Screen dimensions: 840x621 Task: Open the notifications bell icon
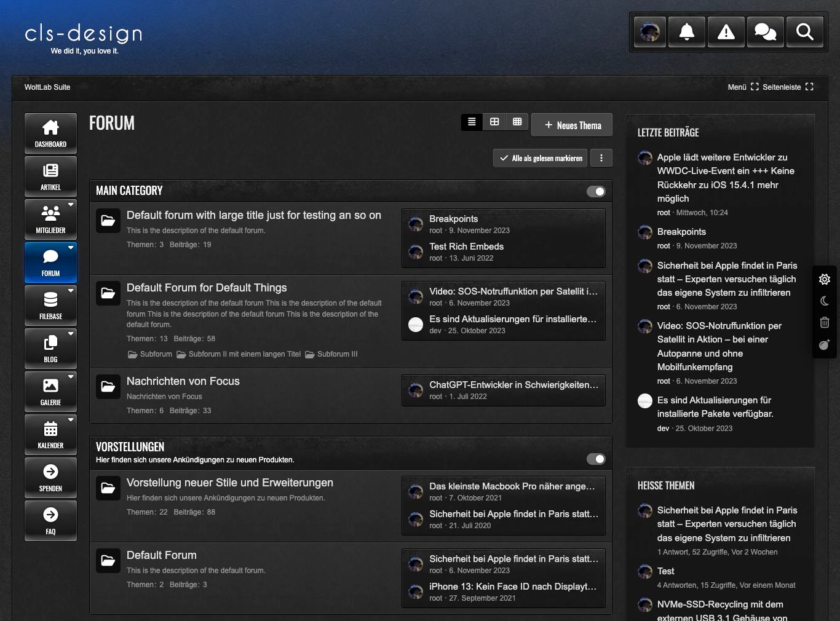687,31
